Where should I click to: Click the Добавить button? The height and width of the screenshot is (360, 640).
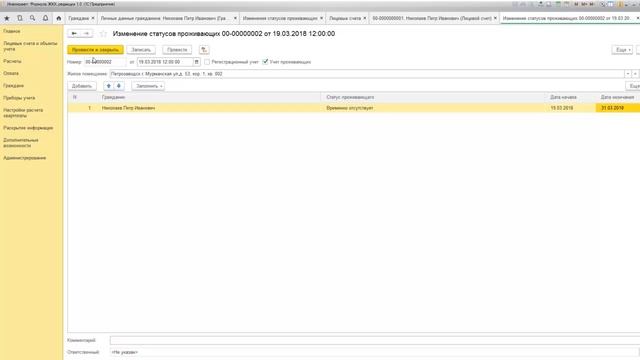82,86
